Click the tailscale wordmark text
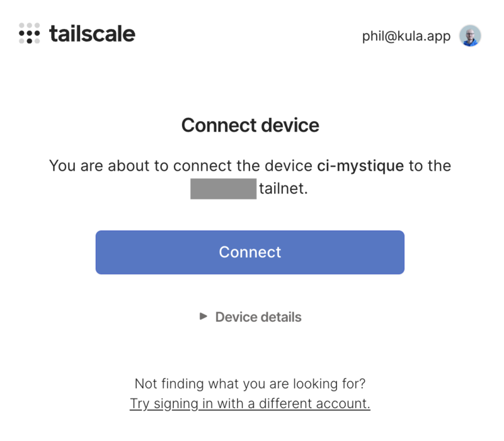The height and width of the screenshot is (441, 504). point(92,33)
